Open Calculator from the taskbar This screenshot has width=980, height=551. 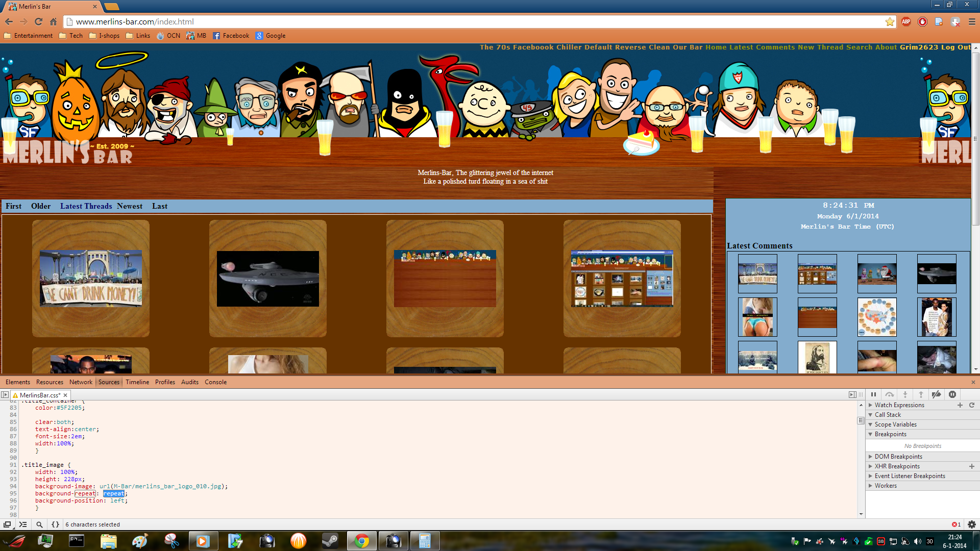click(x=425, y=541)
